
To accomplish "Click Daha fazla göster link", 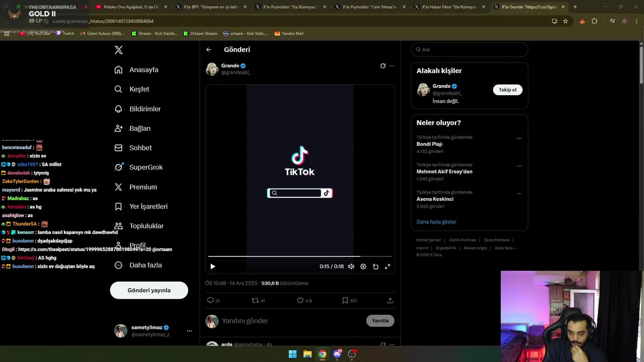I will pyautogui.click(x=436, y=222).
